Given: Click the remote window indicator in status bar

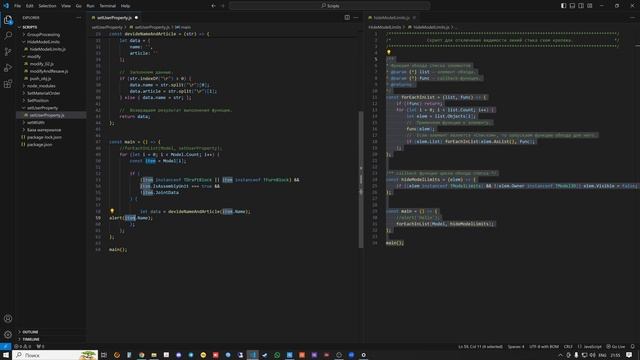Looking at the screenshot, I should (5, 346).
